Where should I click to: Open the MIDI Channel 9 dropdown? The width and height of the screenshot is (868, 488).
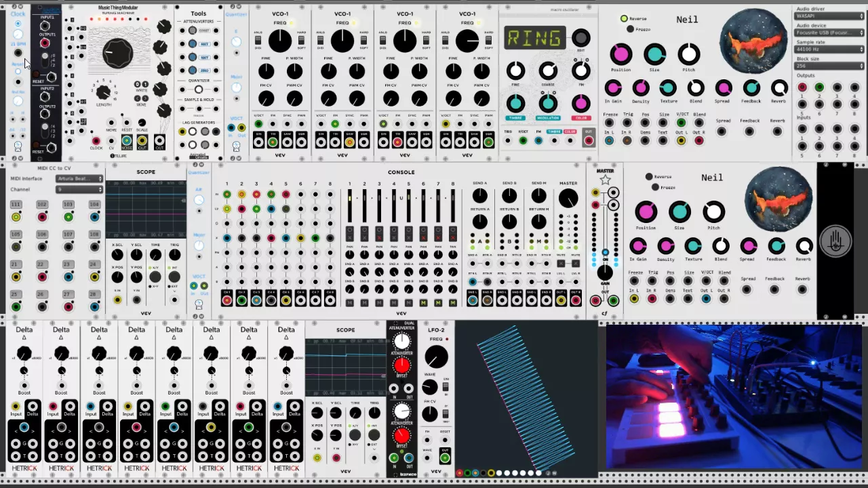[x=79, y=190]
